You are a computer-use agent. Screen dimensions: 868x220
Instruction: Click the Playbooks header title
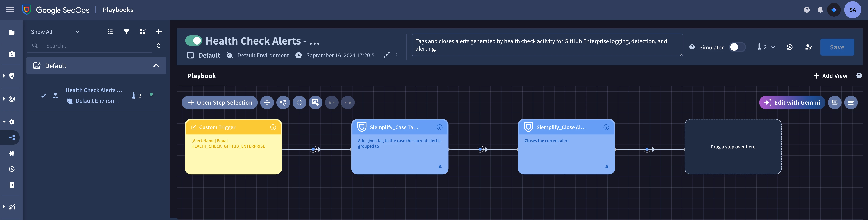118,10
